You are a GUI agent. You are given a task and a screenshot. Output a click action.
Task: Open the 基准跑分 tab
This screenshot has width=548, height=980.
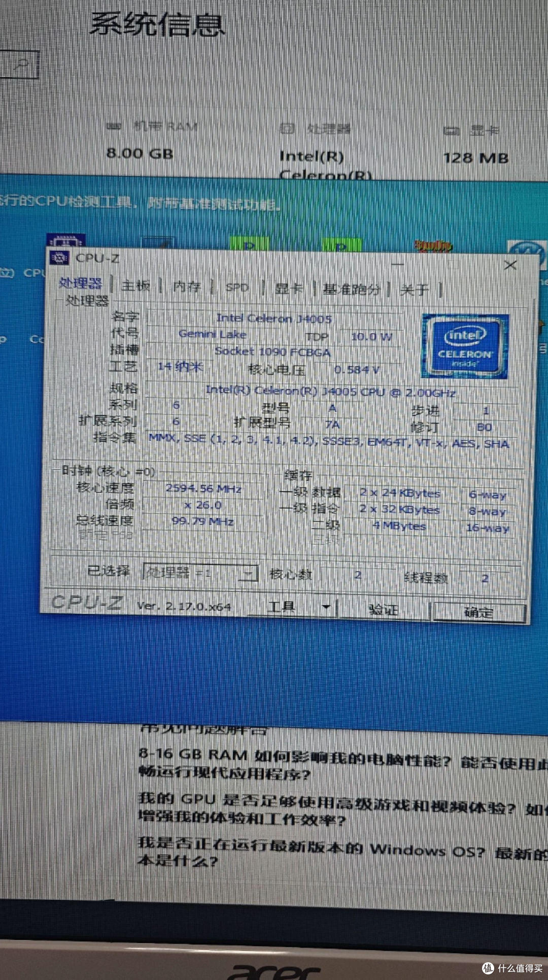click(351, 289)
